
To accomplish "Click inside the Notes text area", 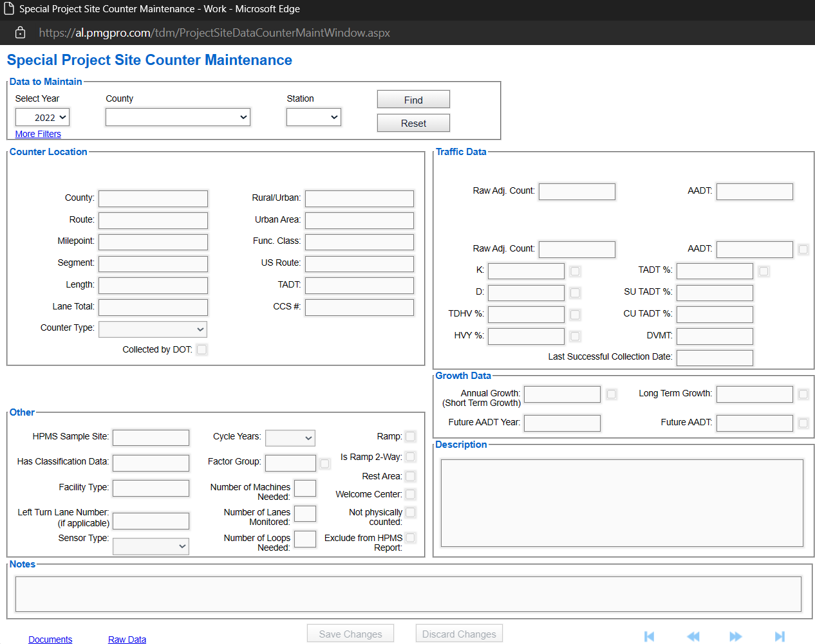I will click(407, 593).
